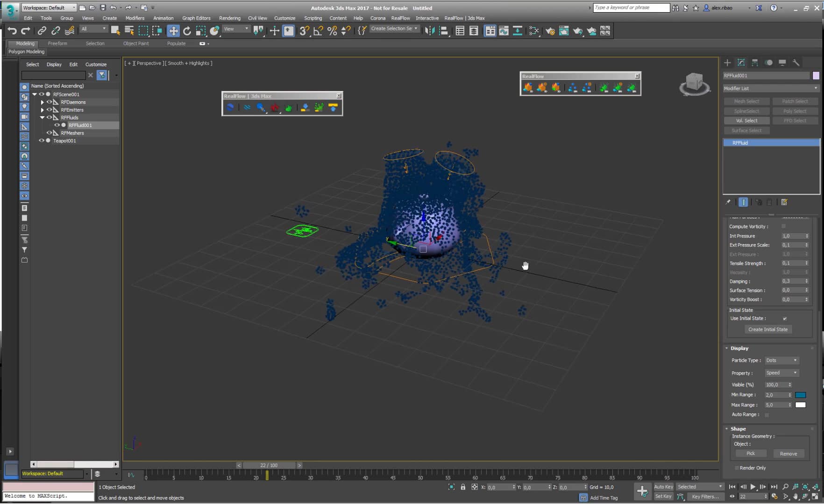
Task: Click the first icon in RealFlow toolbar
Action: click(528, 87)
